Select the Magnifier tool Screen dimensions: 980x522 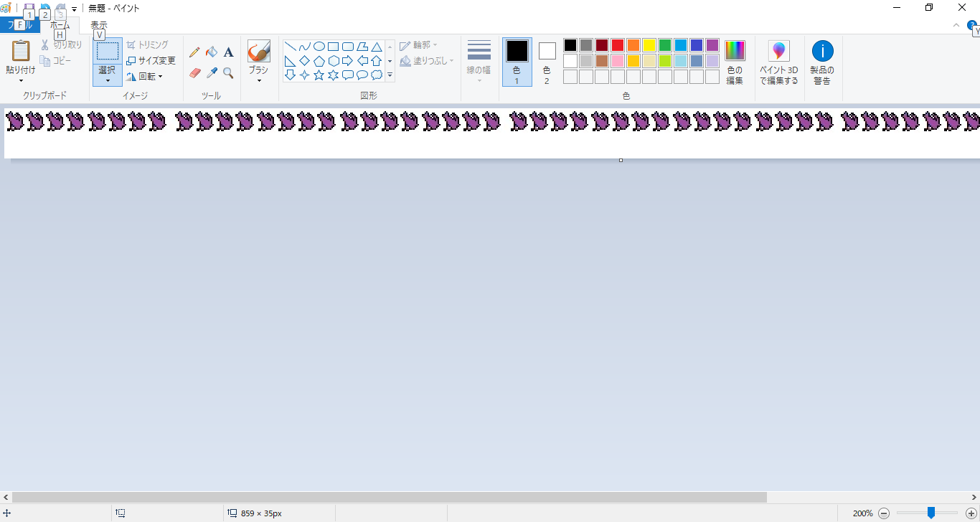[228, 72]
